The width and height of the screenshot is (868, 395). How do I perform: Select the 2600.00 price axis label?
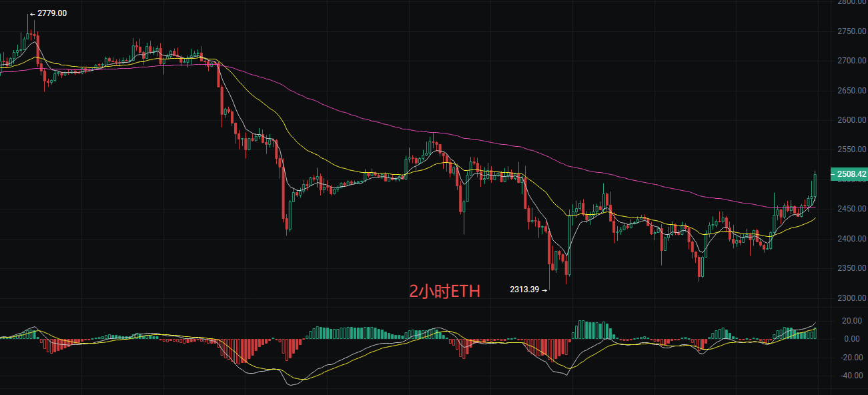tap(851, 120)
